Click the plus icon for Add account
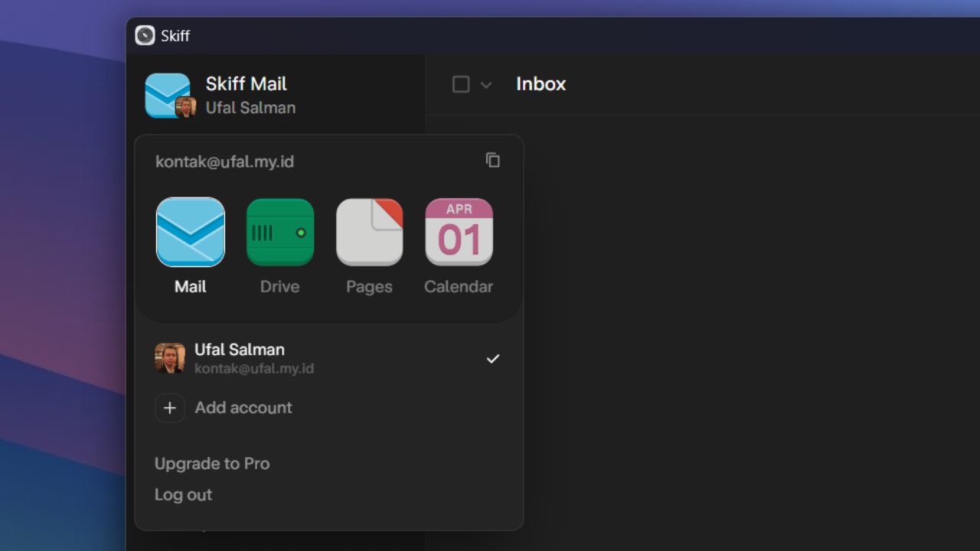Viewport: 980px width, 551px height. pos(170,408)
